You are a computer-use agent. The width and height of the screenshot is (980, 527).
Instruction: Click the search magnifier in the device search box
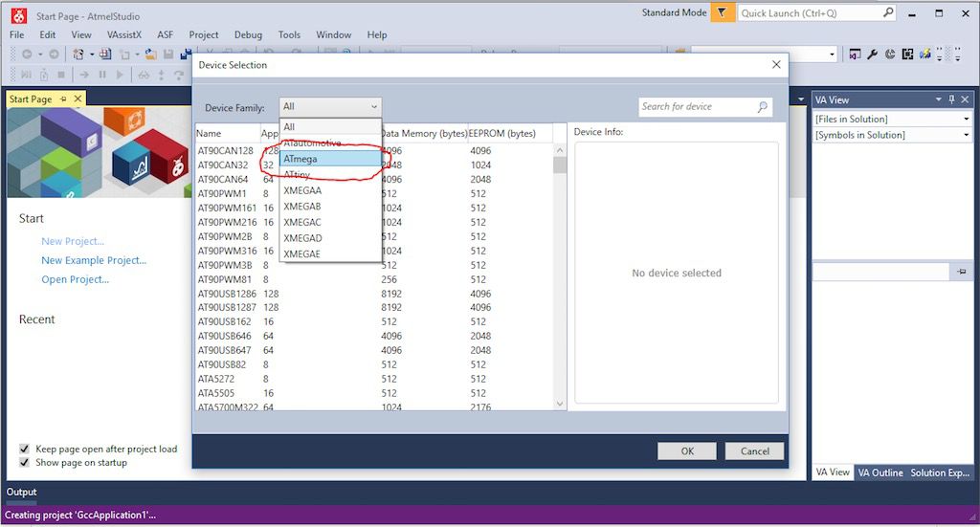click(763, 107)
